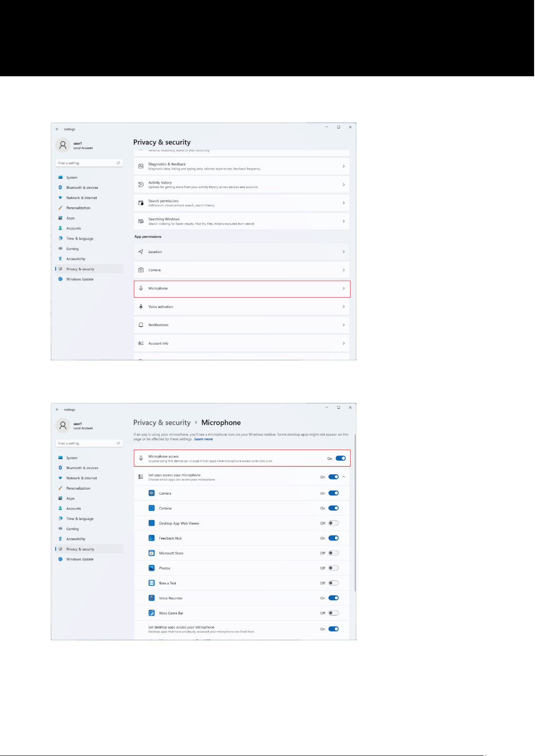This screenshot has width=535, height=756.
Task: Click the chevron on Search permissions row
Action: tap(344, 203)
